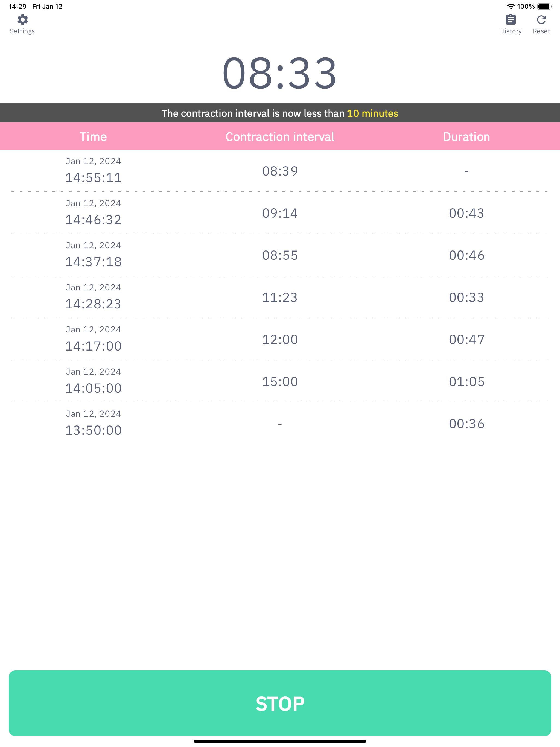Tap the 11:23 contraction interval value
The image size is (560, 747).
[x=280, y=297]
